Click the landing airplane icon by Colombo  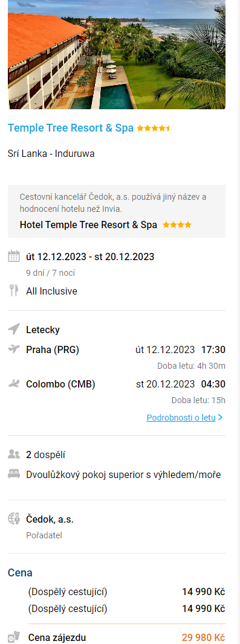coord(13,384)
